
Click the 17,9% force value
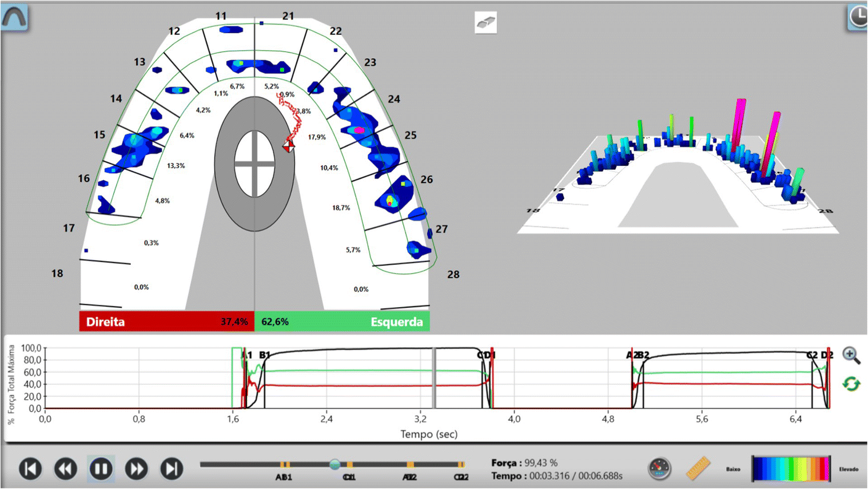(317, 137)
